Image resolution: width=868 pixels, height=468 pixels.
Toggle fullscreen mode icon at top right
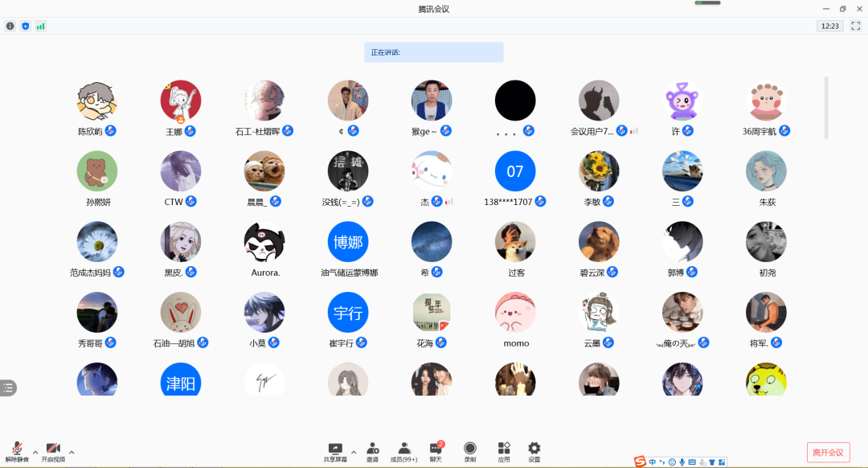[855, 26]
